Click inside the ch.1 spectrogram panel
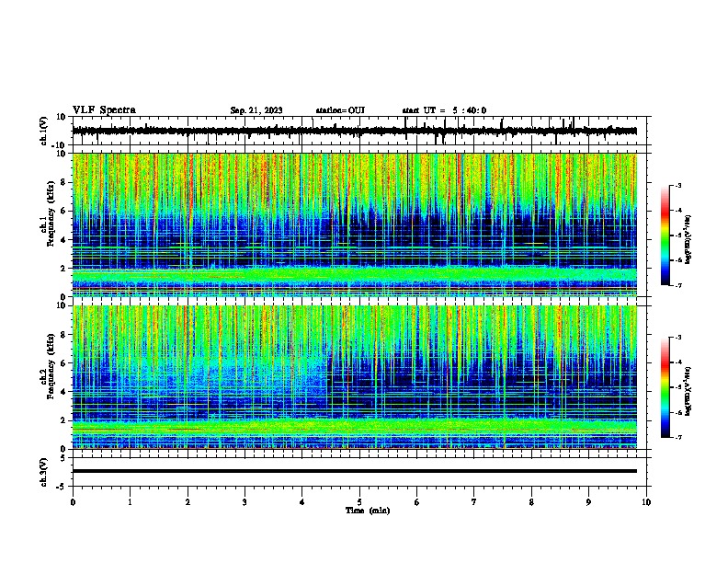Screen dimensions: 728x563 (x=355, y=224)
